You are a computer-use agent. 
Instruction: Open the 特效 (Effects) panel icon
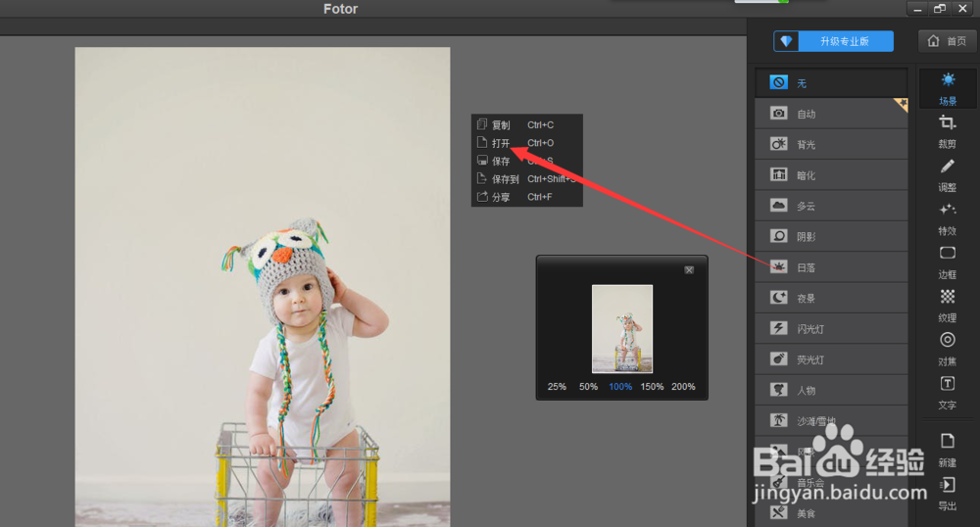click(x=948, y=210)
